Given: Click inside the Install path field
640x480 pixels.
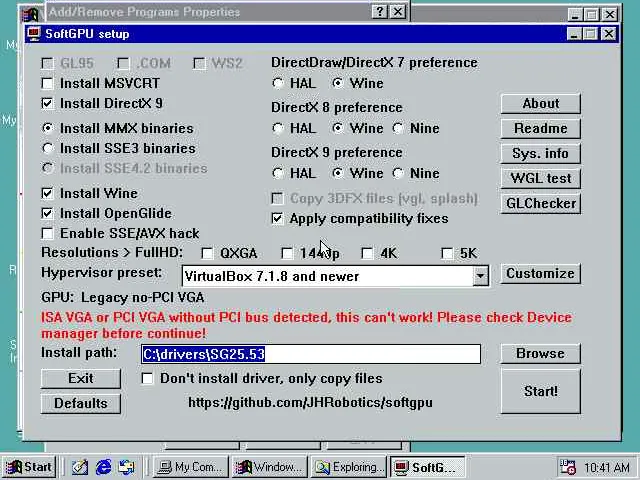Looking at the screenshot, I should click(x=311, y=354).
